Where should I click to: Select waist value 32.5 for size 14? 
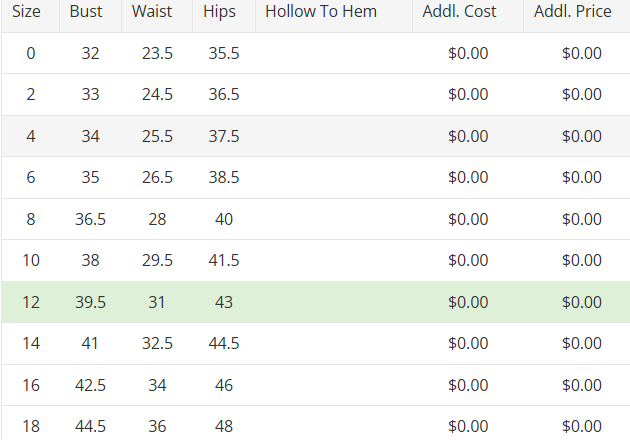coord(157,344)
